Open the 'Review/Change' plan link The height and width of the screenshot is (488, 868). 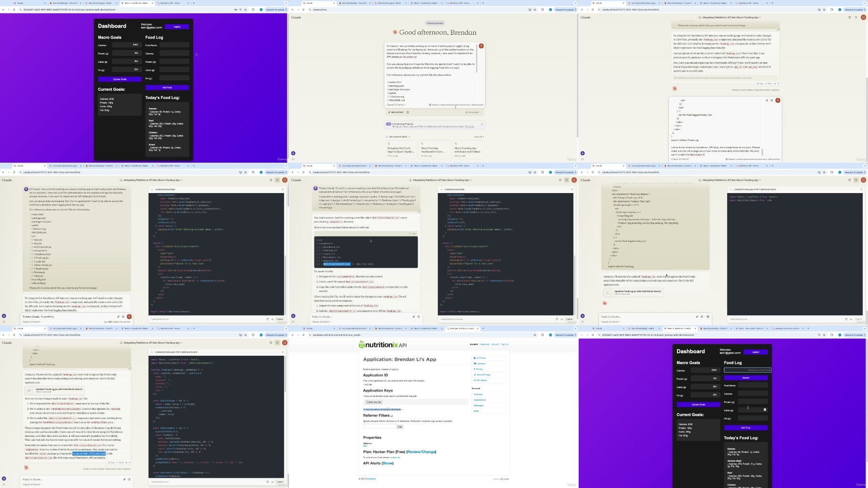point(421,452)
